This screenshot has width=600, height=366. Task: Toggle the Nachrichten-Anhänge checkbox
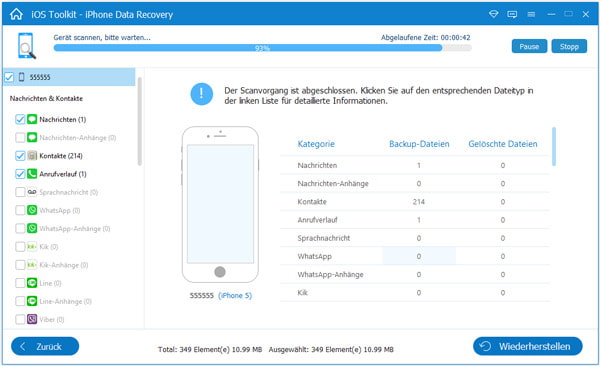click(x=20, y=137)
